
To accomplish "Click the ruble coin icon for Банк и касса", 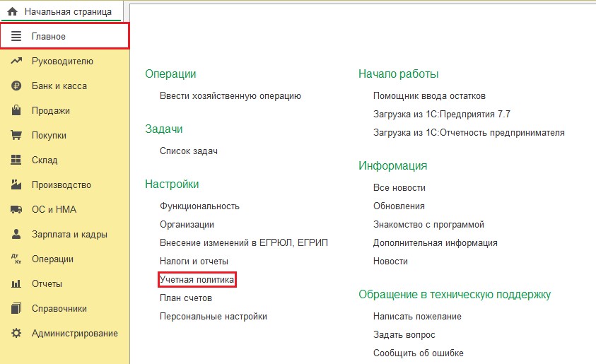I will tap(16, 86).
